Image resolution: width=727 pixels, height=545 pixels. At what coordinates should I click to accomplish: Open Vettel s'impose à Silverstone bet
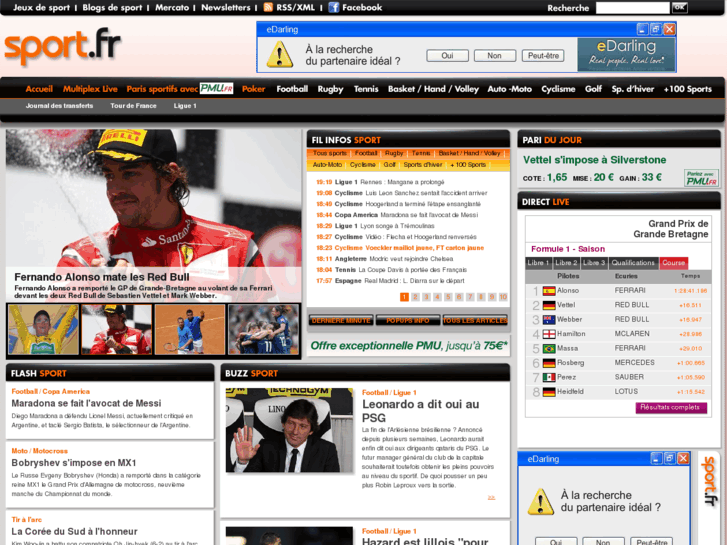[x=594, y=160]
